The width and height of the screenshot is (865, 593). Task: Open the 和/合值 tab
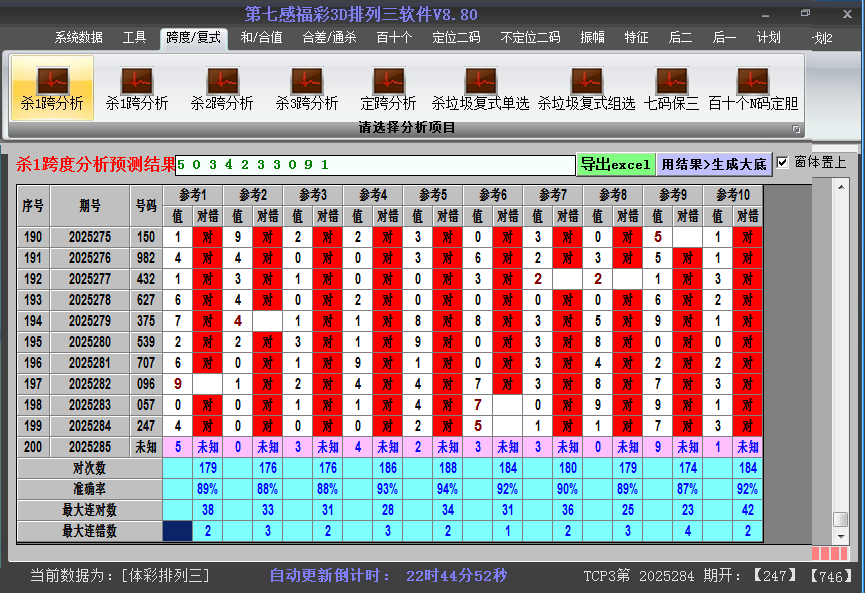tap(262, 38)
